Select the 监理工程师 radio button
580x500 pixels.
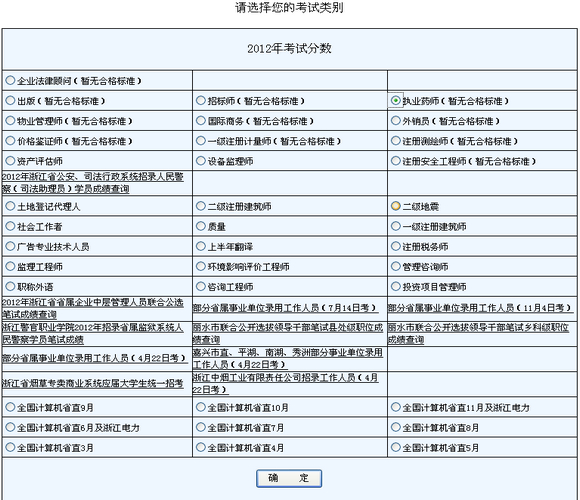[10, 266]
